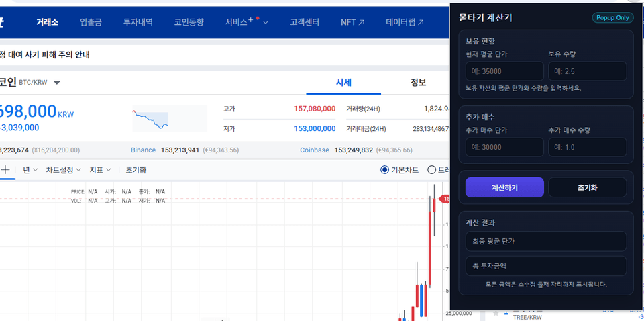
Task: Switch to the 정보 tab
Action: click(x=418, y=82)
